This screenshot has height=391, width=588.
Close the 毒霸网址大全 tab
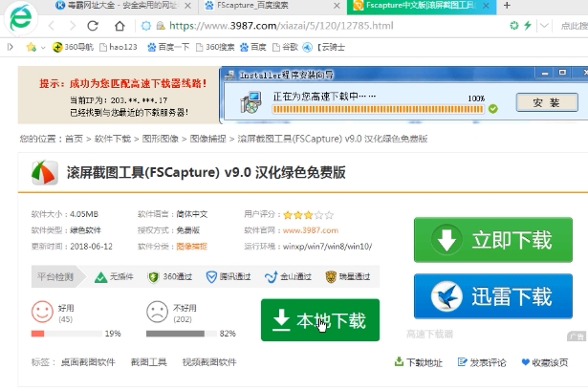[x=188, y=6]
